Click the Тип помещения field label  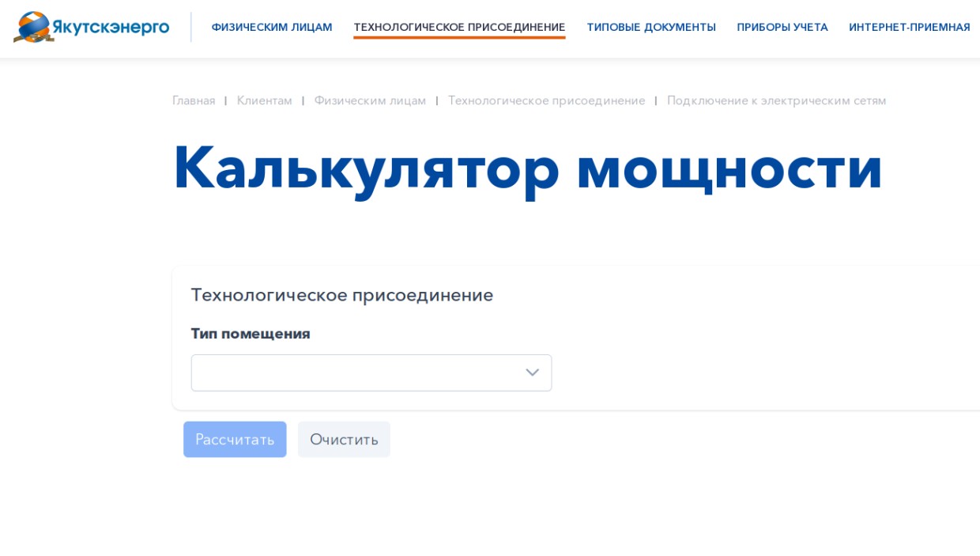tap(251, 334)
